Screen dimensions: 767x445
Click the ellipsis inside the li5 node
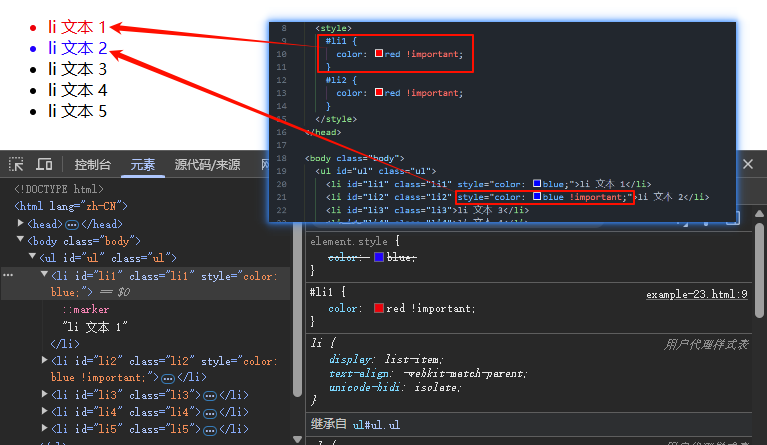pos(210,430)
